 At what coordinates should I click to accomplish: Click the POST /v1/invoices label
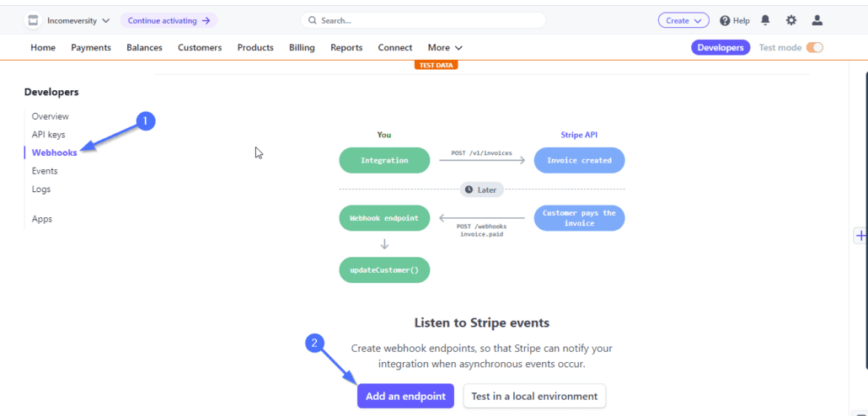(x=481, y=152)
